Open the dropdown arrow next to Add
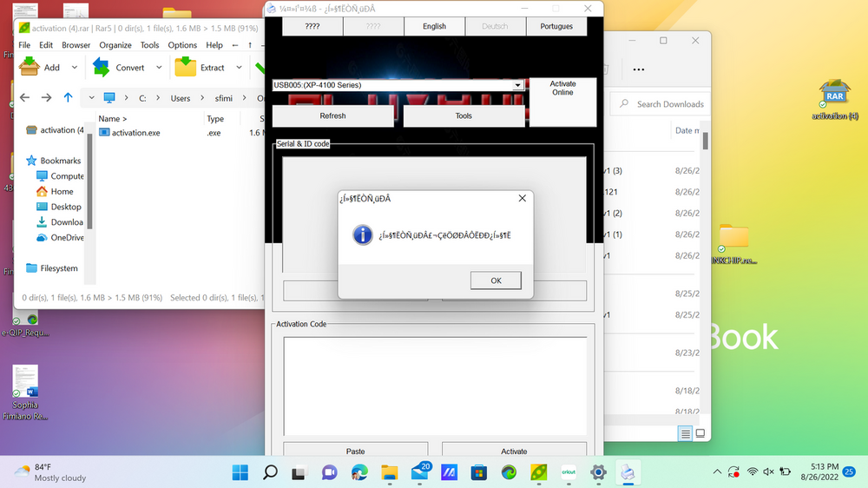 point(75,67)
